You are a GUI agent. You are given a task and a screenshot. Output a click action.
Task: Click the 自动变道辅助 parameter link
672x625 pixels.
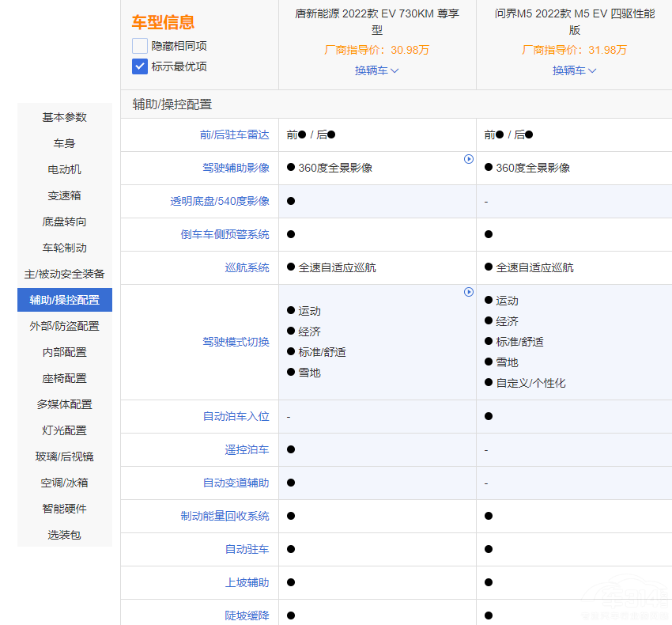[x=236, y=483]
